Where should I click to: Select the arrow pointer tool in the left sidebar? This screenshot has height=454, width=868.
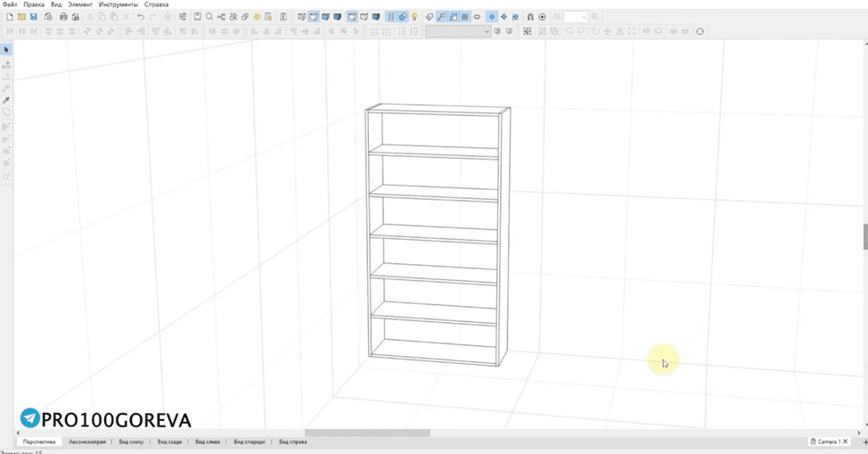pyautogui.click(x=6, y=50)
